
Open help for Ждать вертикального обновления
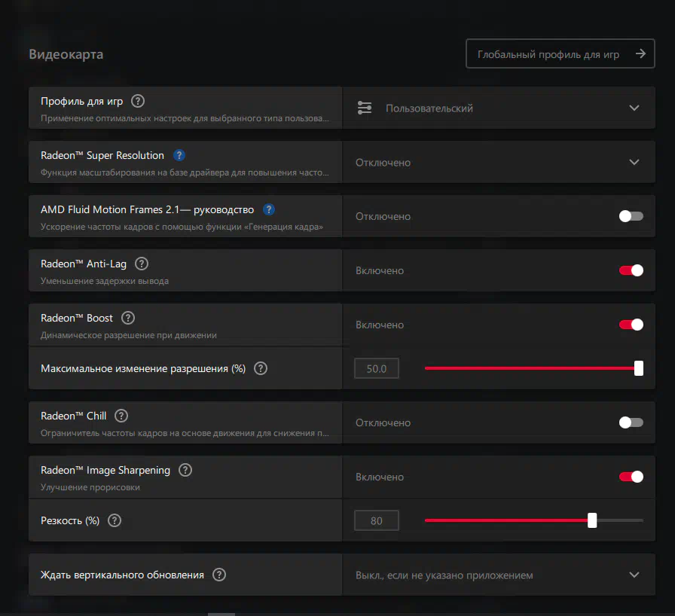[x=219, y=575]
